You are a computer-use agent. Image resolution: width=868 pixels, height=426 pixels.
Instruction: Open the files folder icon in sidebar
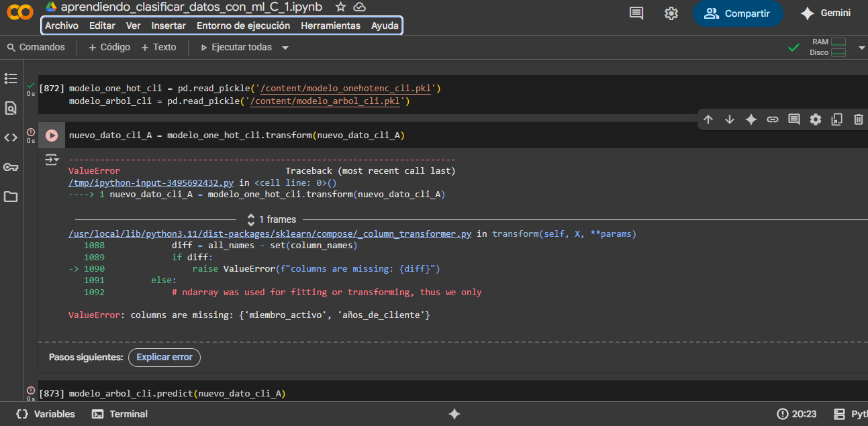(11, 197)
